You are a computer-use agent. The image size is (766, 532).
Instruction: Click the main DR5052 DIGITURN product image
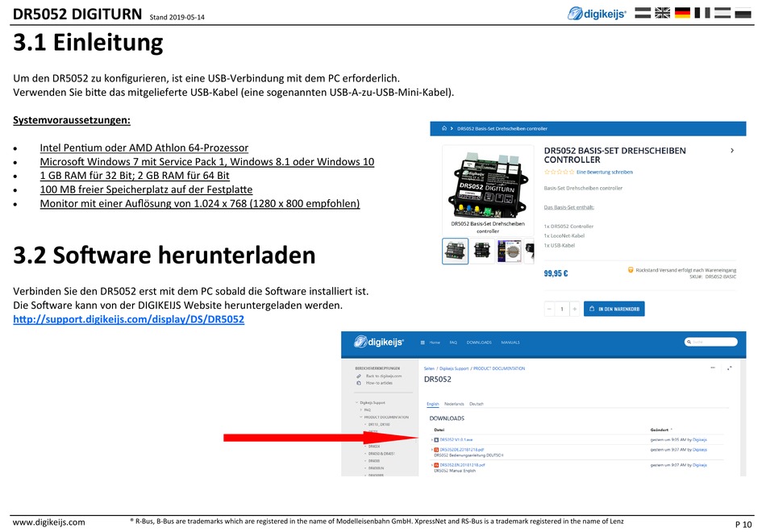488,185
